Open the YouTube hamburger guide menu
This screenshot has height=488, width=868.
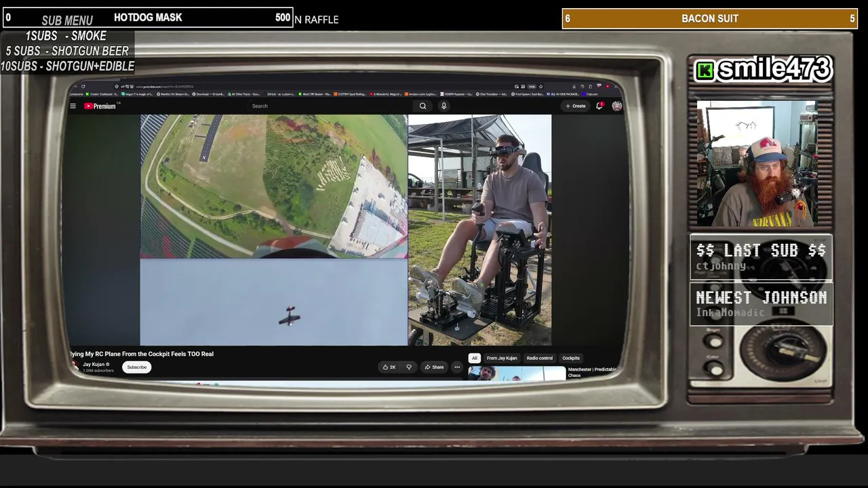[73, 106]
